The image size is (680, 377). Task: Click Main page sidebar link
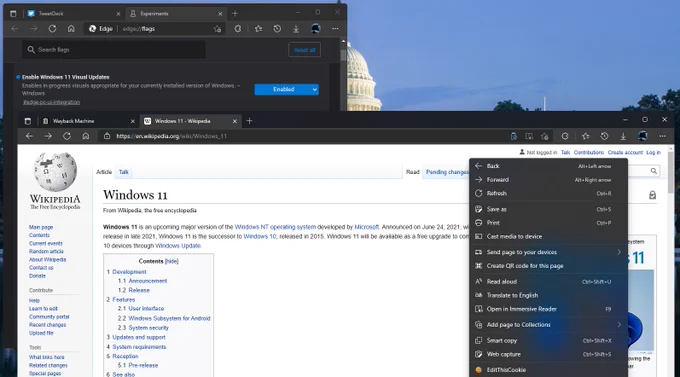tap(41, 227)
